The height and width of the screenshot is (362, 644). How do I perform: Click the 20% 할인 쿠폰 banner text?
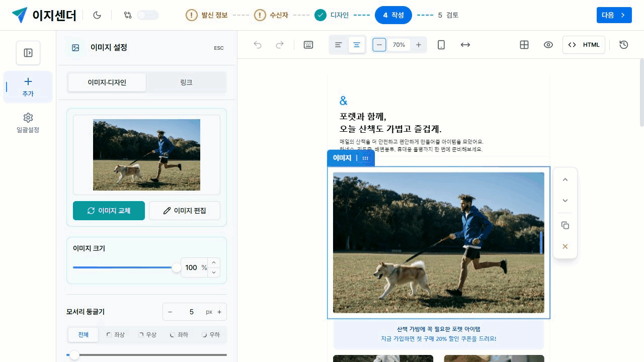click(x=439, y=339)
